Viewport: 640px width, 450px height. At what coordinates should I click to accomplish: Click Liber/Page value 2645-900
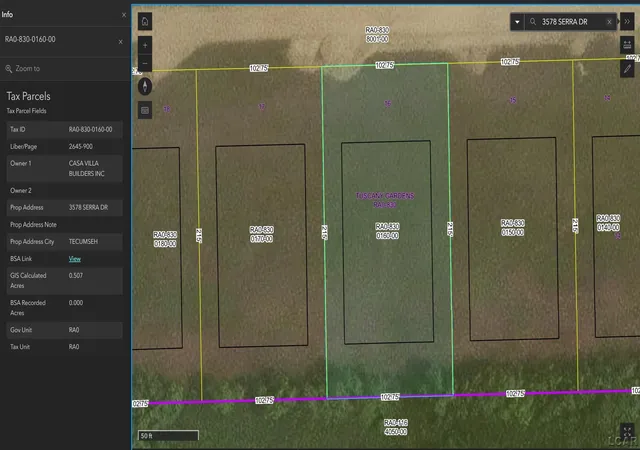pos(80,147)
